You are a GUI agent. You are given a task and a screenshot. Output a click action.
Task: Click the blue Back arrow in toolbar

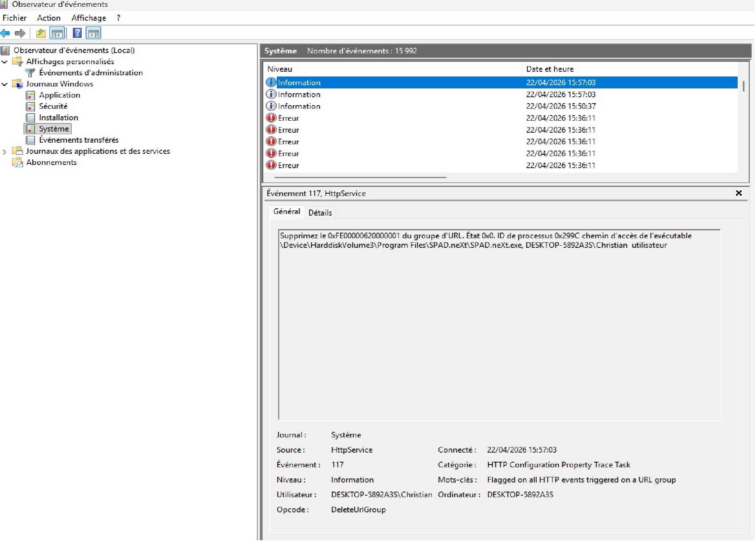point(6,33)
